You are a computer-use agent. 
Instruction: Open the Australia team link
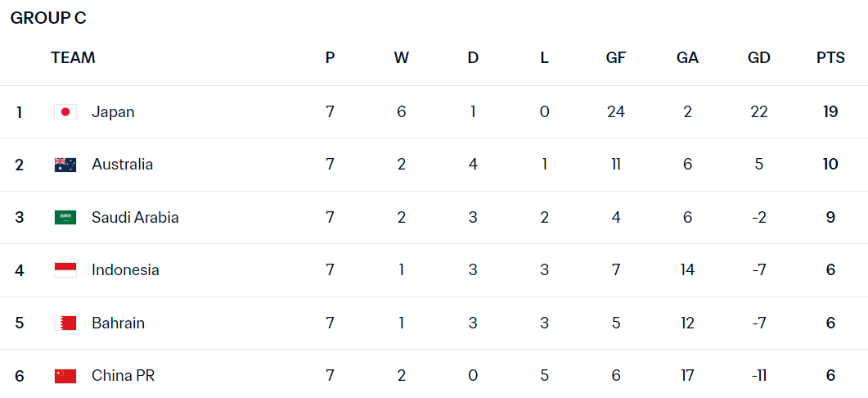[123, 165]
